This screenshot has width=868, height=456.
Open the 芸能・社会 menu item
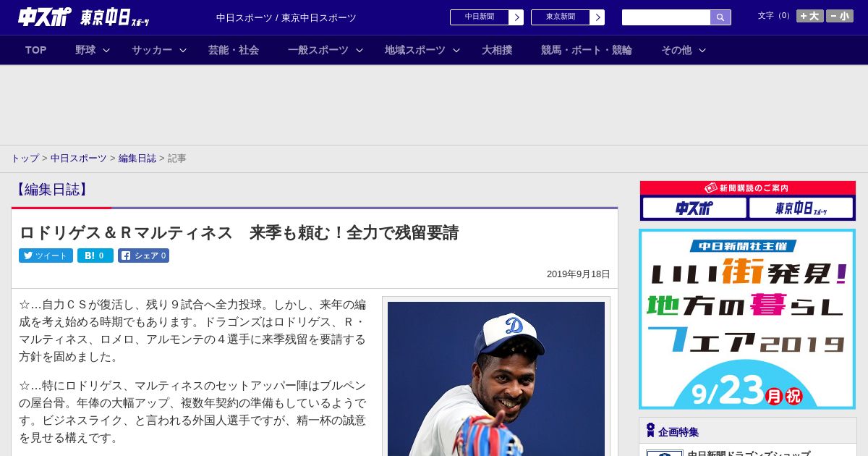point(234,50)
